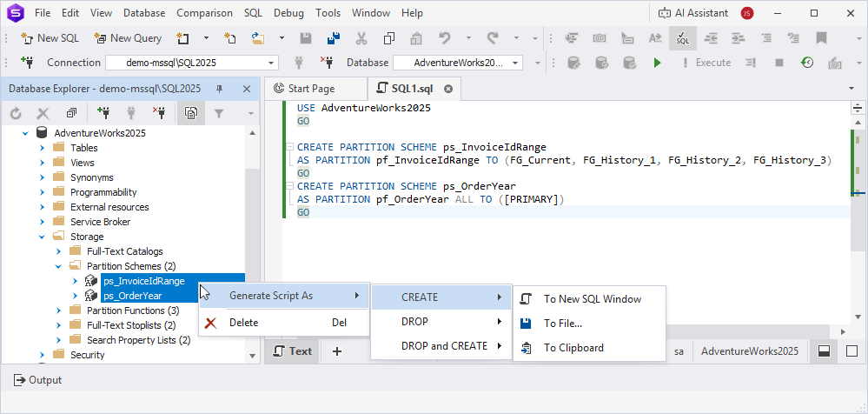Click the plus button next to Text
Image resolution: width=868 pixels, height=414 pixels.
tap(336, 351)
